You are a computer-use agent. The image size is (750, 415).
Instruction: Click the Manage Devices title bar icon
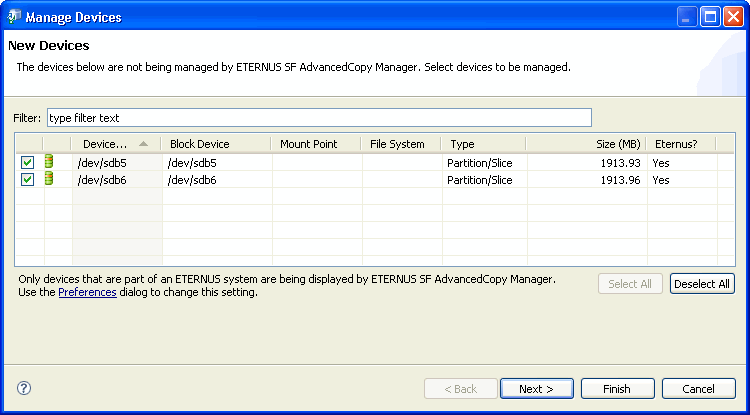[14, 17]
